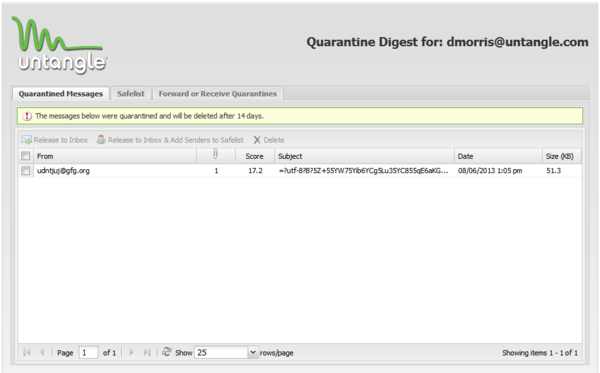Screen dimensions: 600x373
Task: Click the refresh icon in paging bar
Action: 166,352
